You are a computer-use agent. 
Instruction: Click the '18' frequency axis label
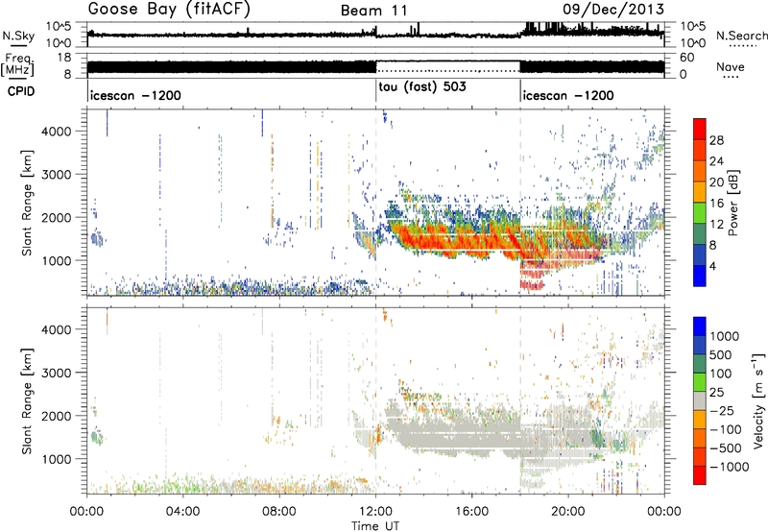[x=63, y=58]
